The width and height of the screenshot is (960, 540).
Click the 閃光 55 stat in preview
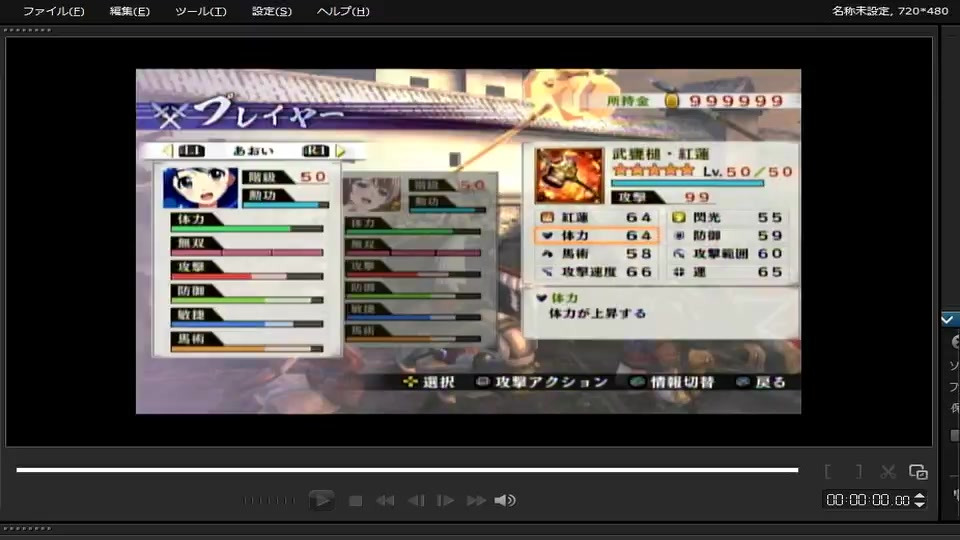[x=727, y=217]
